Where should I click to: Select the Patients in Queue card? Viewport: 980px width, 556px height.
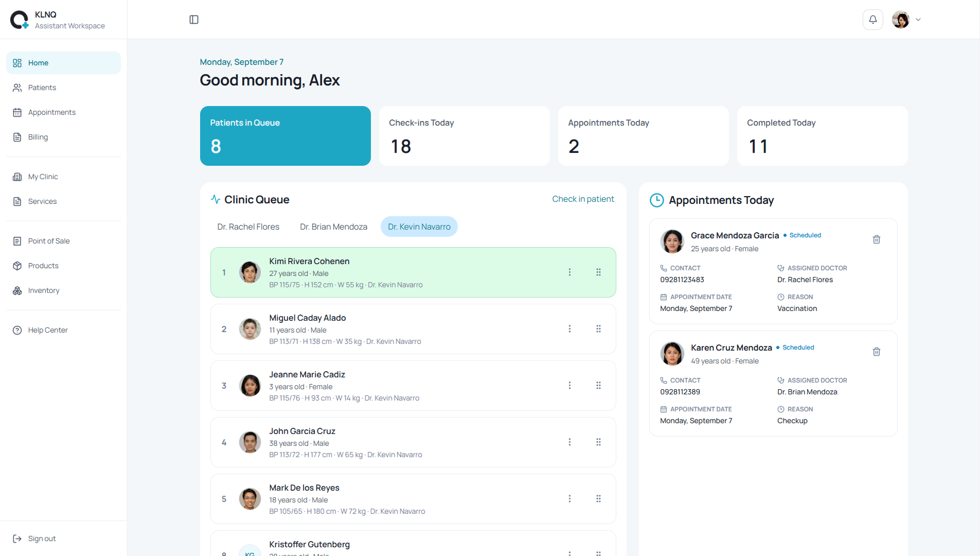click(x=286, y=136)
